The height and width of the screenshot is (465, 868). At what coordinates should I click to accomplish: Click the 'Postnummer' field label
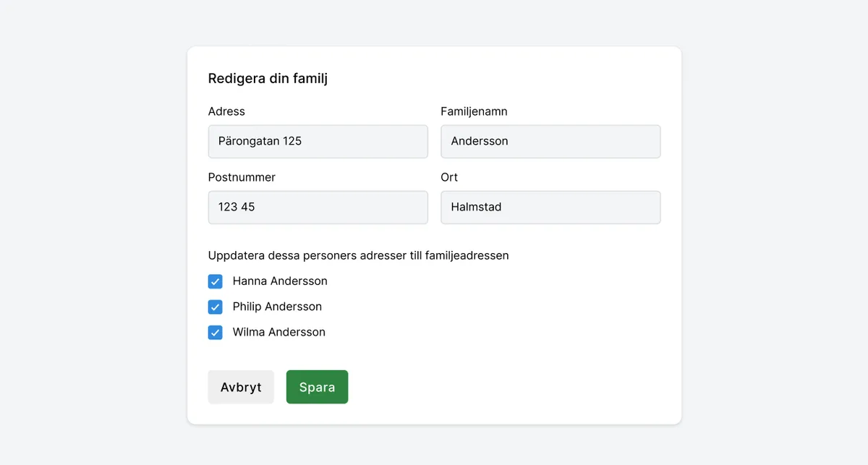(242, 177)
